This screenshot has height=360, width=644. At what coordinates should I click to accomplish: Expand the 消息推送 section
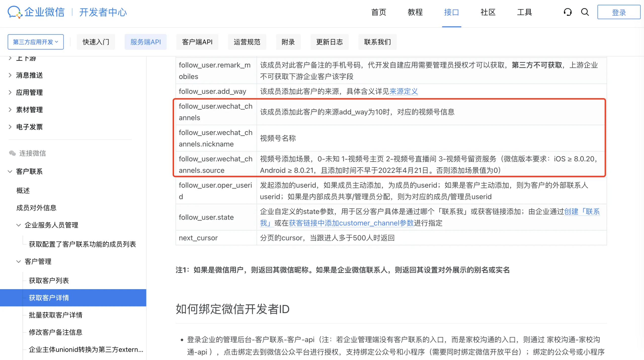(10, 75)
